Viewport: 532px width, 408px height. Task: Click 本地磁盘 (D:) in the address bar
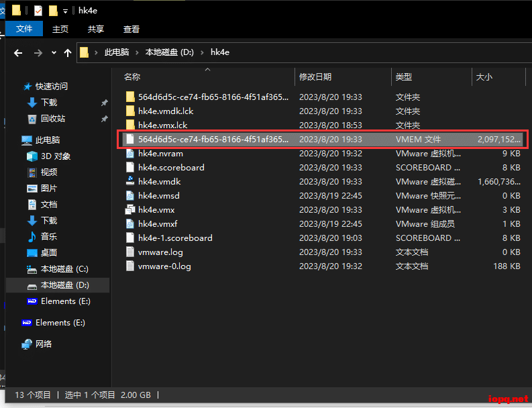169,52
